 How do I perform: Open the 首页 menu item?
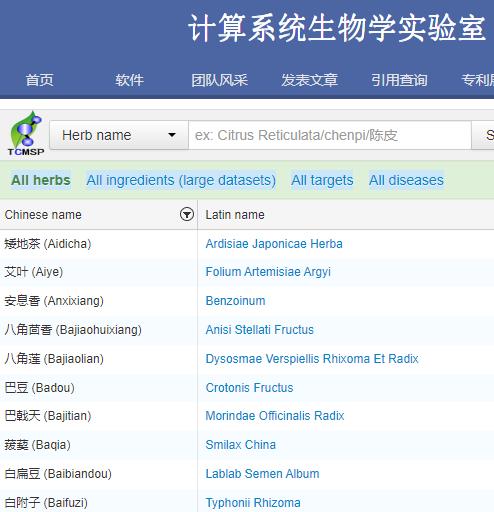40,80
